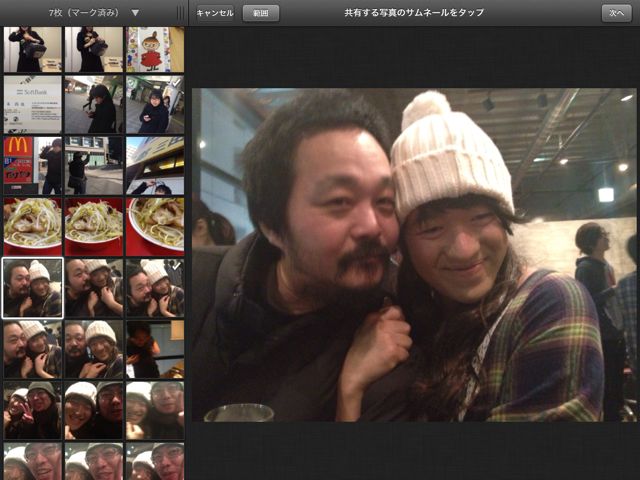Tap the キャンセル button
640x480 pixels.
(x=215, y=13)
